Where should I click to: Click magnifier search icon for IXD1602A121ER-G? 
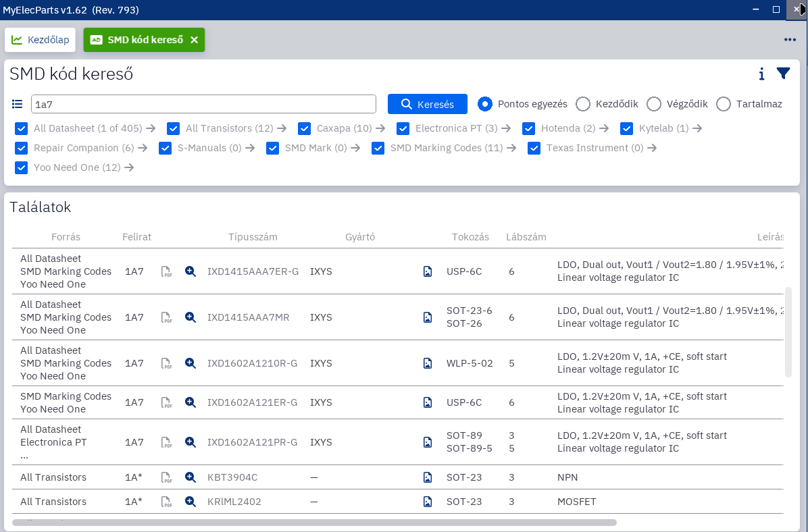click(x=191, y=402)
